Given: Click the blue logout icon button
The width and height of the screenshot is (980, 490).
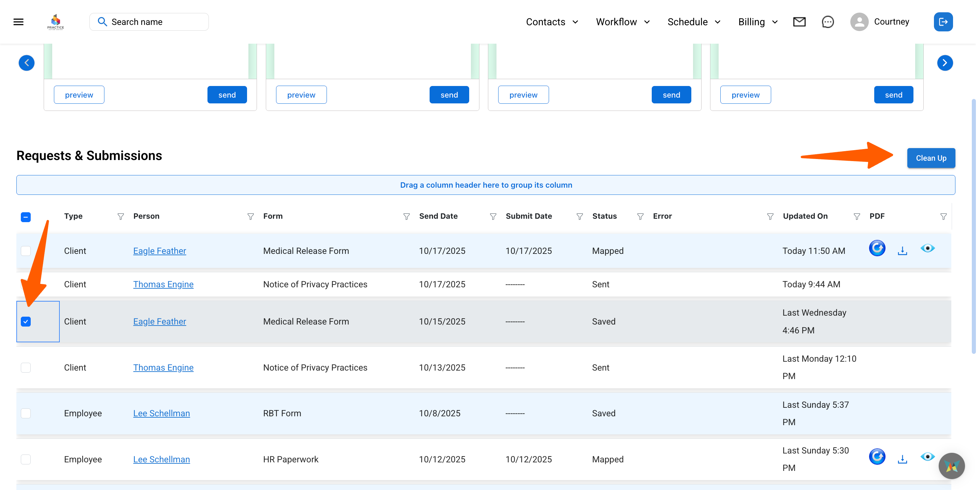Looking at the screenshot, I should (943, 22).
